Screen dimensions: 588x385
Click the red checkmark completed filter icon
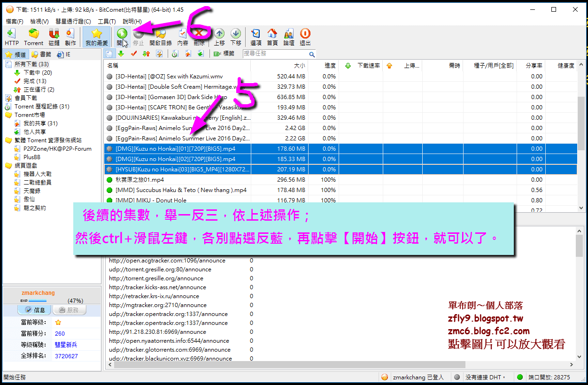[134, 54]
